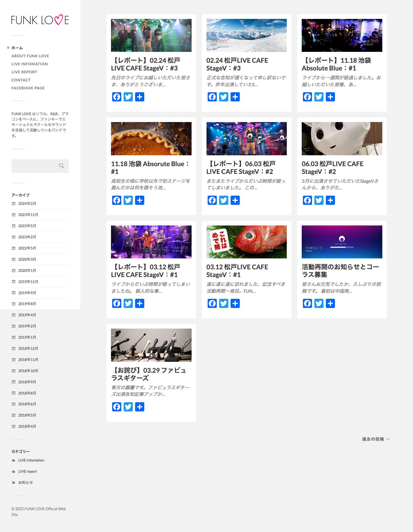413x532 pixels.
Task: Share 【レポート】06.03 松戸 StageV #2 on Facebook
Action: [212, 200]
